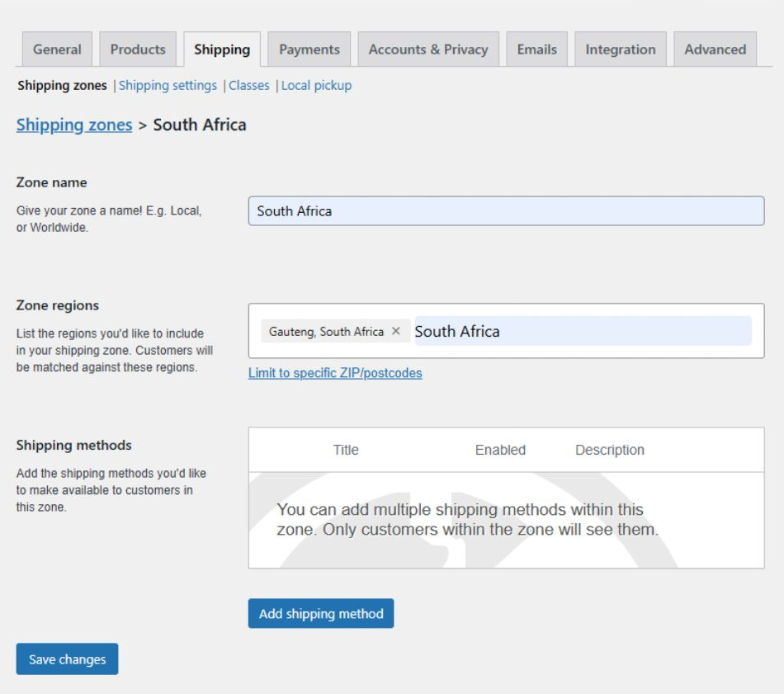Open the General settings tab
This screenshot has width=784, height=694.
[x=57, y=49]
